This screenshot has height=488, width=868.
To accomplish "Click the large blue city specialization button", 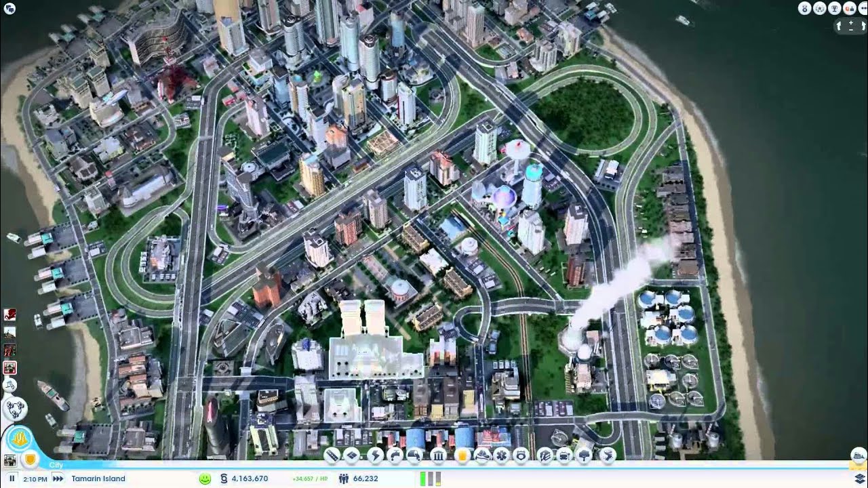I will tap(19, 440).
